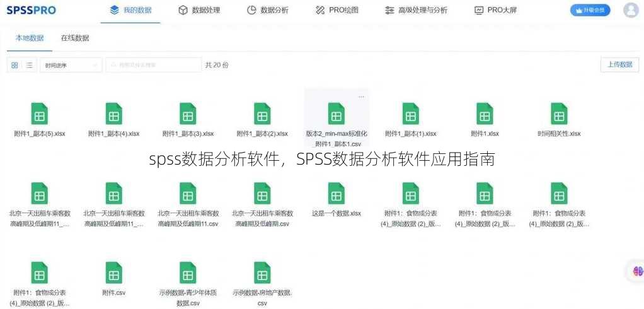Screen dimensions: 644x309
Task: Click the 开通会员 upgrade button
Action: 590,10
